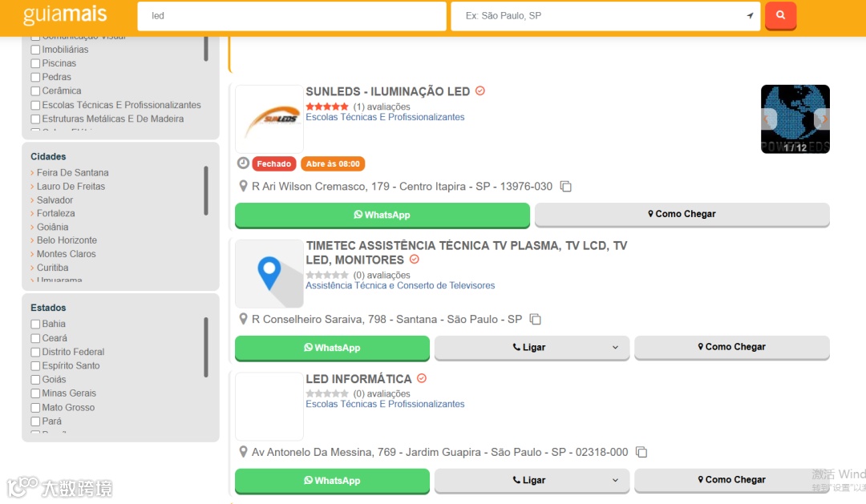Enable the Minas Gerais state filter
This screenshot has height=504, width=866.
click(x=35, y=393)
